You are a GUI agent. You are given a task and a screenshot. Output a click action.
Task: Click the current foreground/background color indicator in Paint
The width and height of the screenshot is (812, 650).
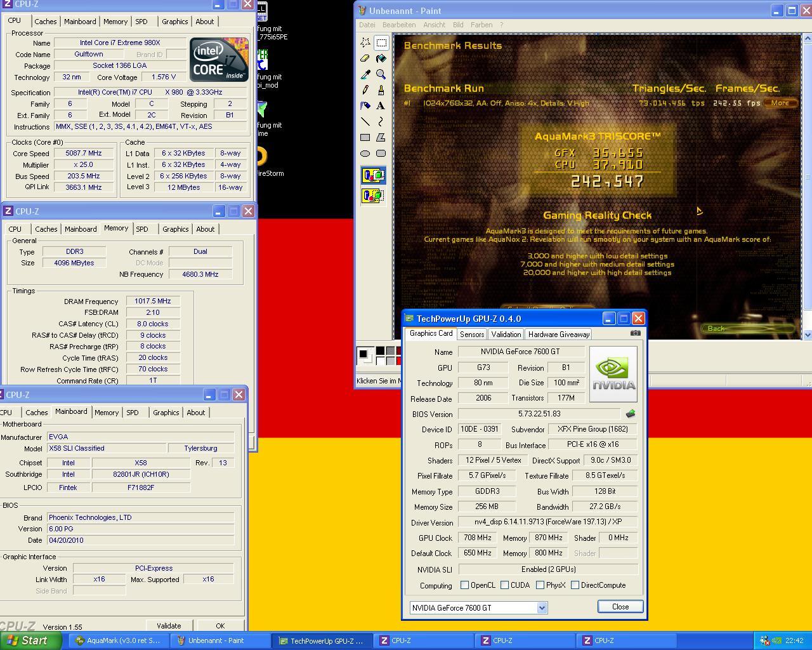365,355
